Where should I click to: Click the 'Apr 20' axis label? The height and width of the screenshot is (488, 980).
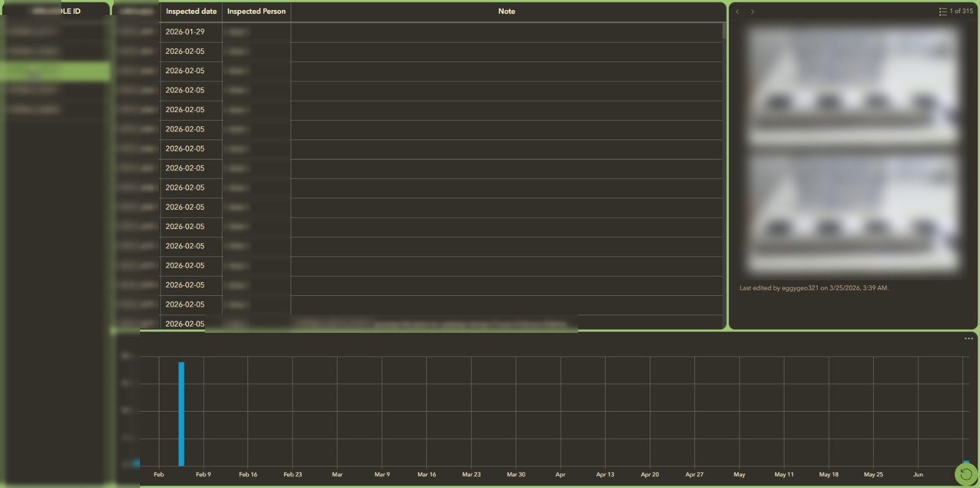pyautogui.click(x=650, y=474)
